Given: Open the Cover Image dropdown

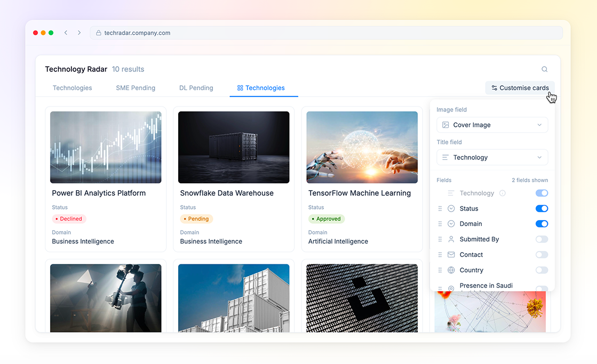Looking at the screenshot, I should point(492,125).
